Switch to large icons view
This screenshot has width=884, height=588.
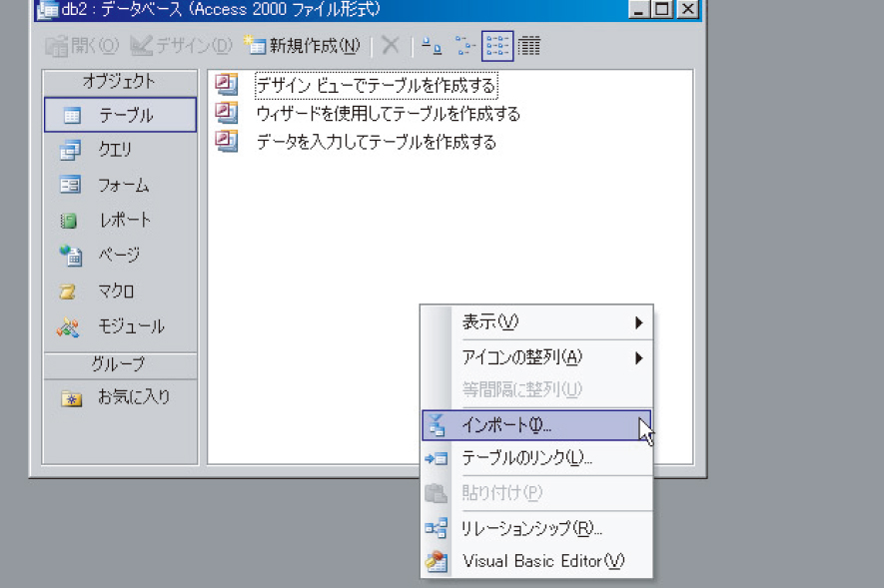[432, 46]
